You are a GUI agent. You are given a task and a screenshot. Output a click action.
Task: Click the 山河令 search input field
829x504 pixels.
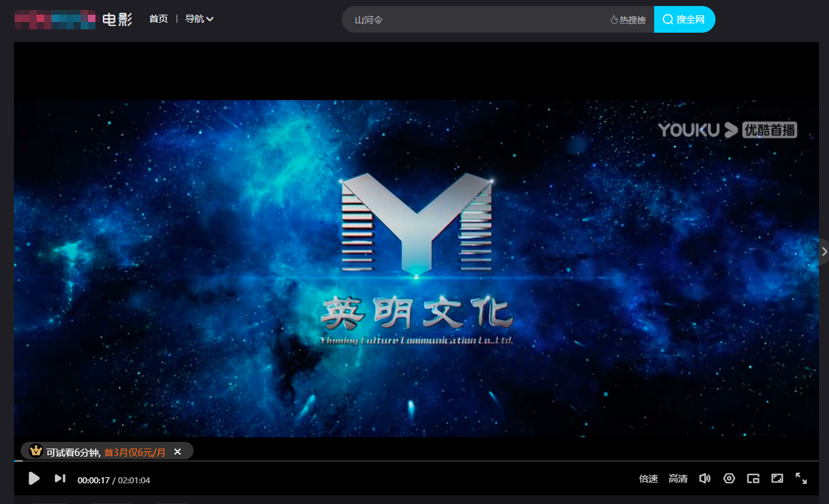pos(467,19)
